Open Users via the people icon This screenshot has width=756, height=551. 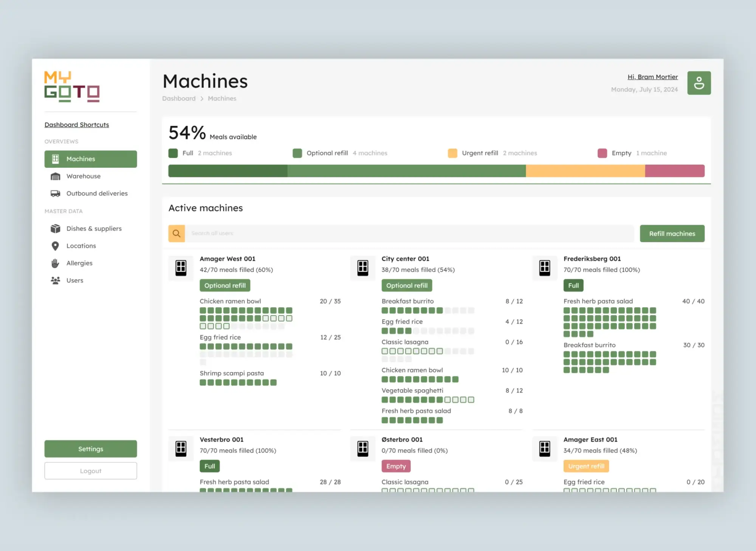click(x=55, y=280)
